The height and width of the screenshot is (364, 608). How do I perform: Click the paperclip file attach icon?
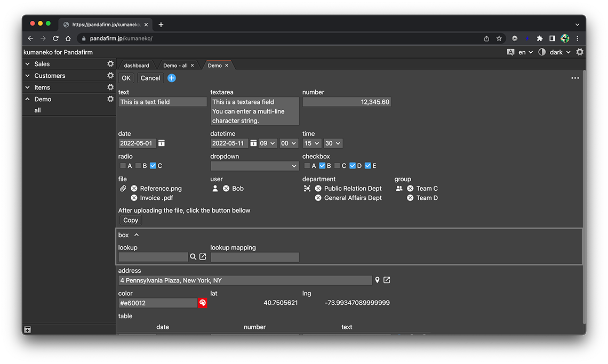[x=123, y=189]
